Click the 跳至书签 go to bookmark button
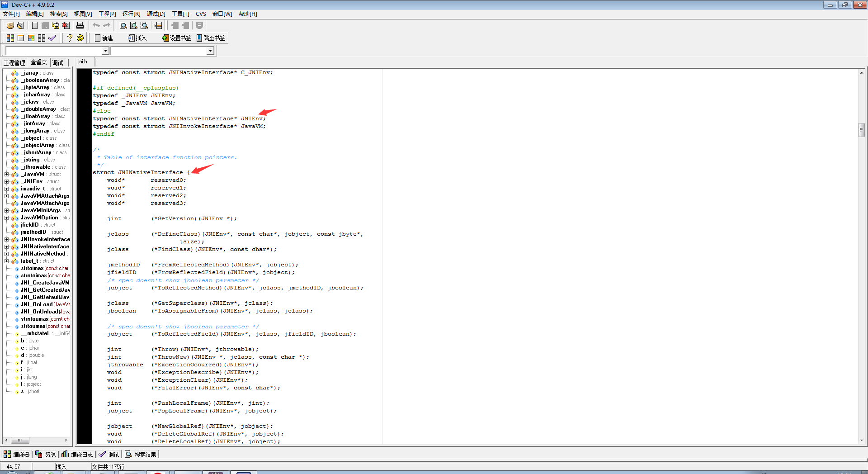The image size is (868, 474). [x=211, y=38]
